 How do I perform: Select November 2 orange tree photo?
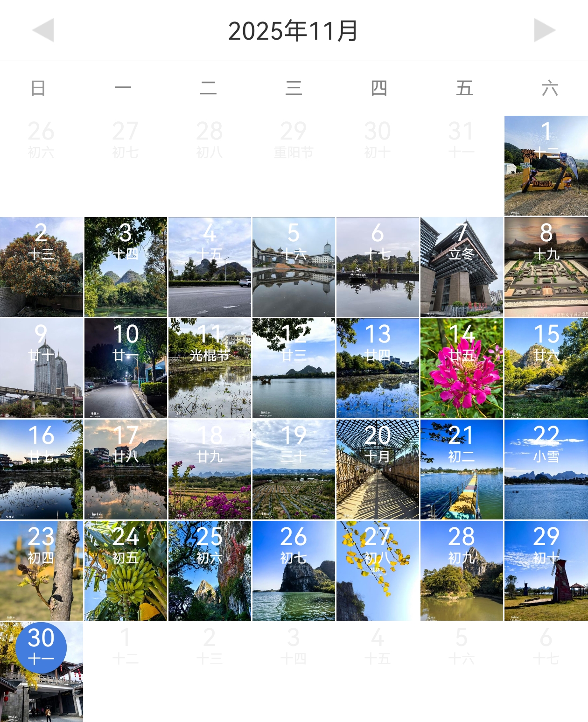coord(41,267)
